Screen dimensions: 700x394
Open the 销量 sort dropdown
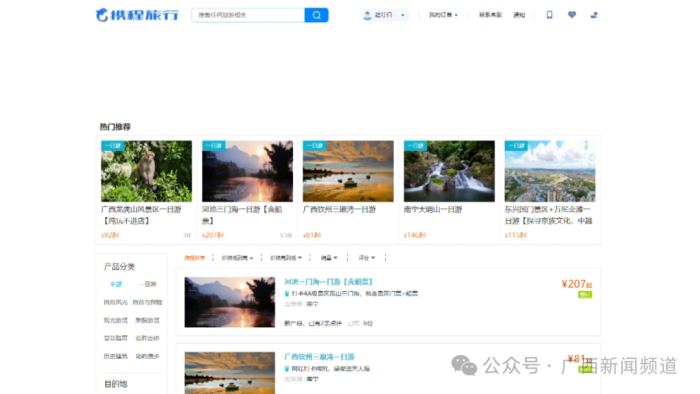(329, 257)
